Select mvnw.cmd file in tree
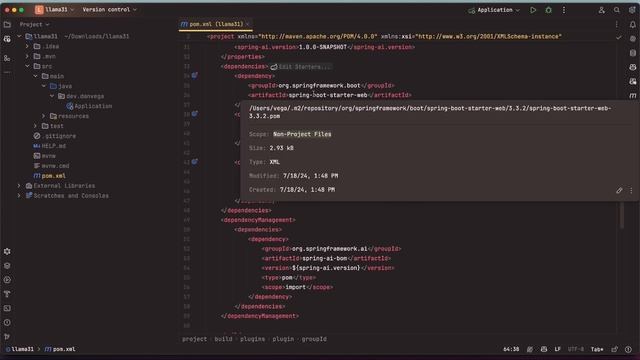Image resolution: width=640 pixels, height=360 pixels. tap(51, 166)
